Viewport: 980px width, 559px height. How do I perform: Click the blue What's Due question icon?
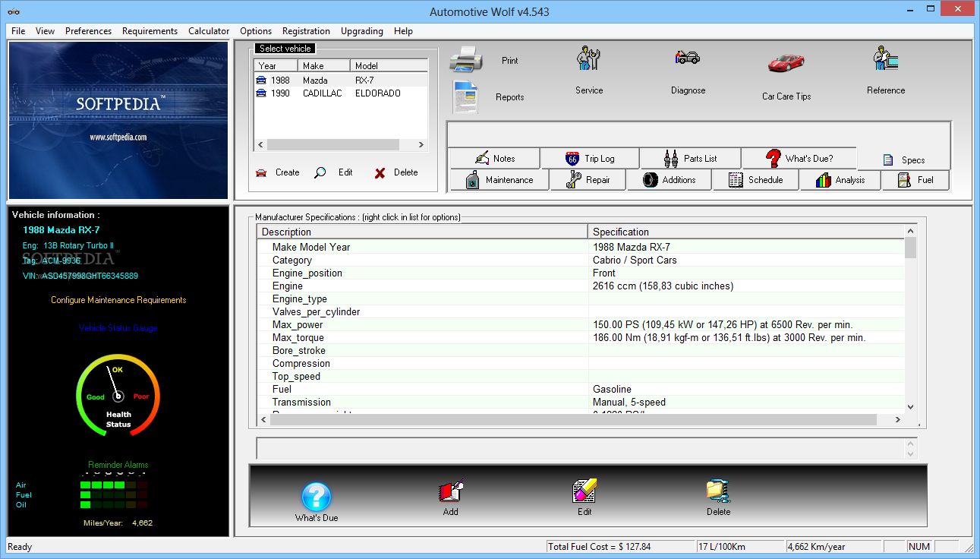point(317,497)
